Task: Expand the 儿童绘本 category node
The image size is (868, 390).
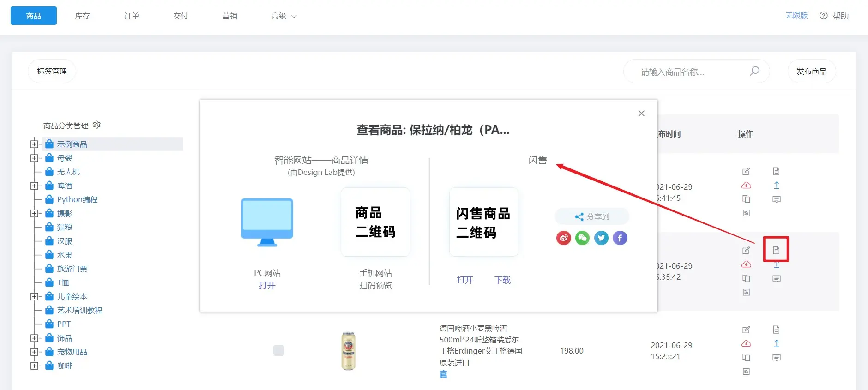Action: click(x=34, y=296)
